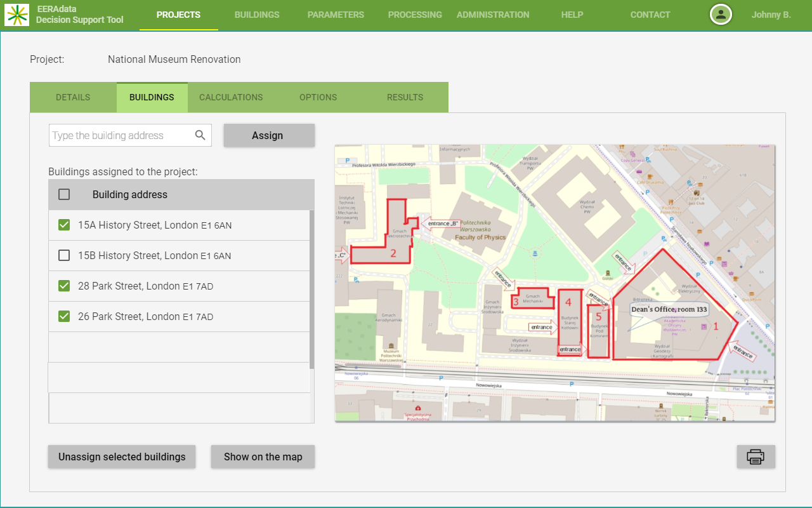Check the 15B History Street checkbox
Viewport: 812px width, 508px height.
(64, 255)
